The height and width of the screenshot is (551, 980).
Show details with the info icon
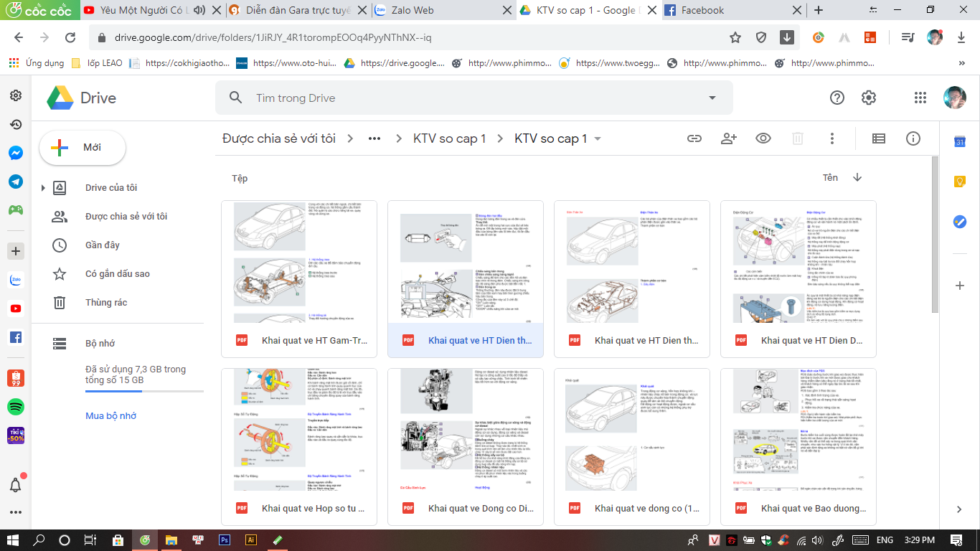click(913, 138)
